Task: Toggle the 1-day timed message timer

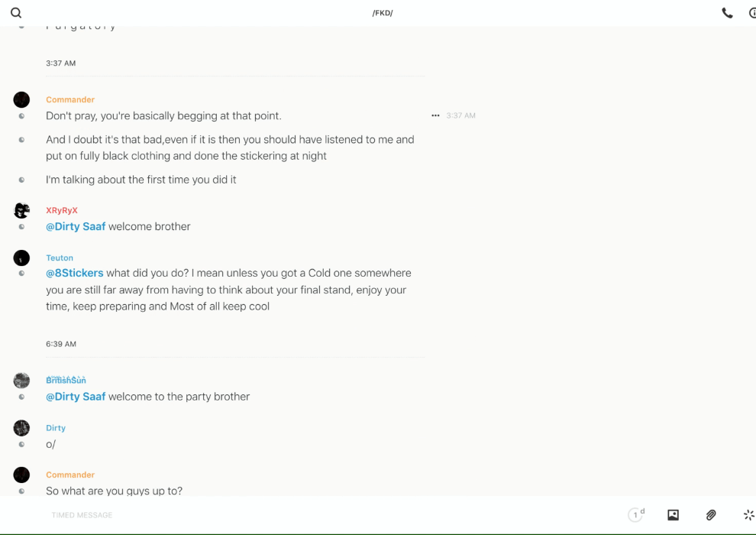Action: (635, 515)
